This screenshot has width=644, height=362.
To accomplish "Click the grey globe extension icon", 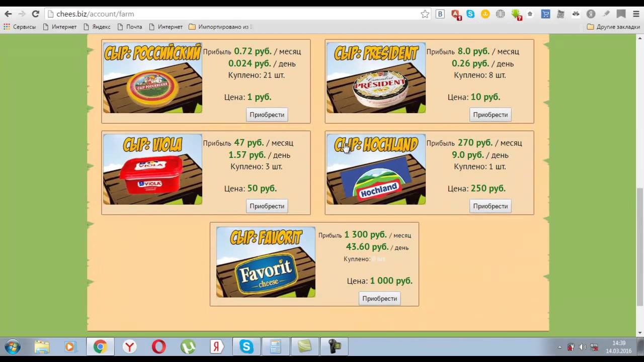I will pos(500,14).
